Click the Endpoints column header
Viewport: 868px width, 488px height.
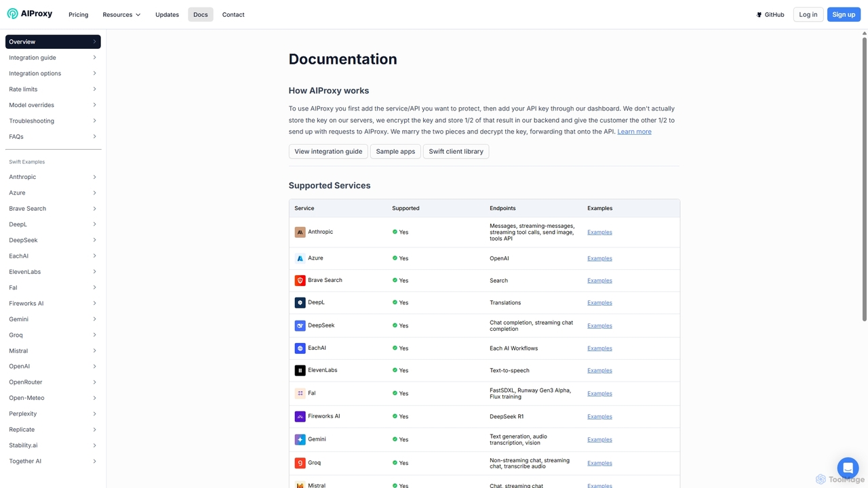pos(502,208)
